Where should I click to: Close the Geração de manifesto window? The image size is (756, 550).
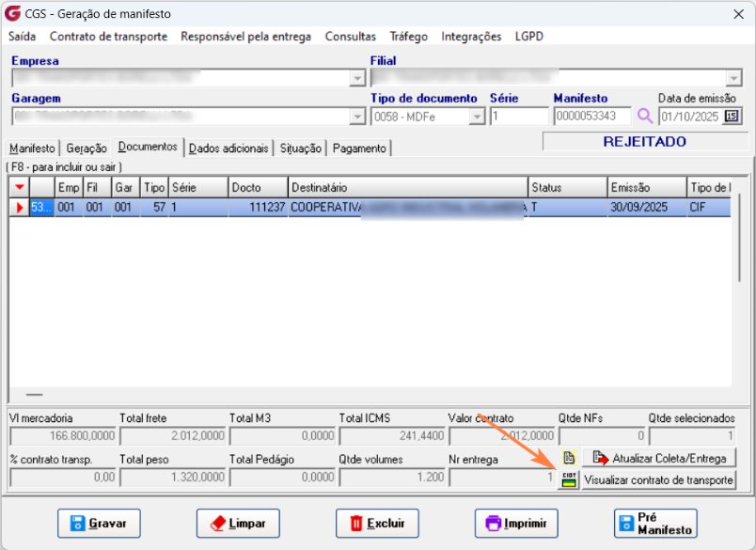tap(738, 14)
